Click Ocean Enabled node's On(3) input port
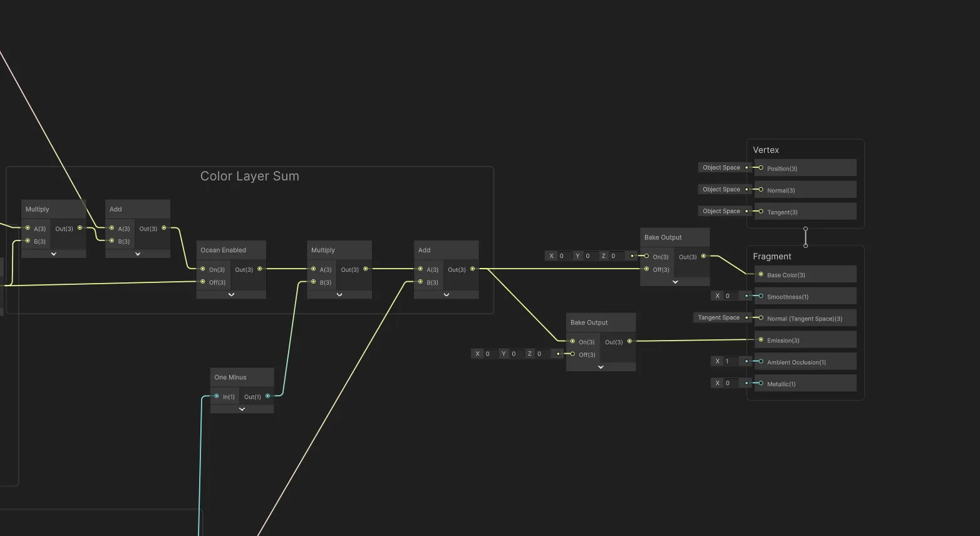Screen dimensions: 980x536 pyautogui.click(x=203, y=269)
